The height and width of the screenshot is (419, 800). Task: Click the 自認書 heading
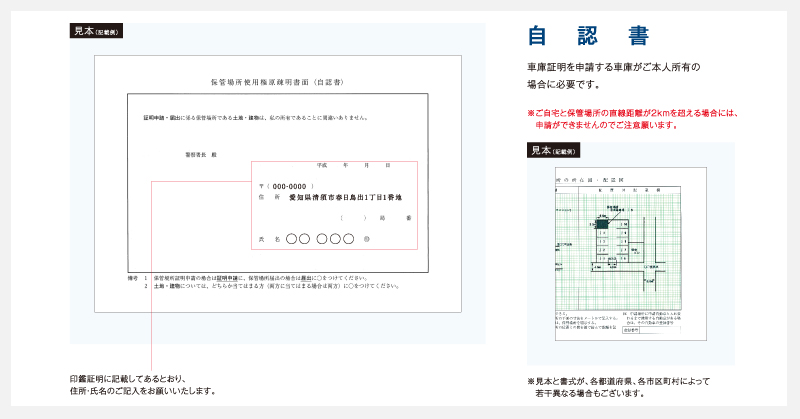coord(588,36)
